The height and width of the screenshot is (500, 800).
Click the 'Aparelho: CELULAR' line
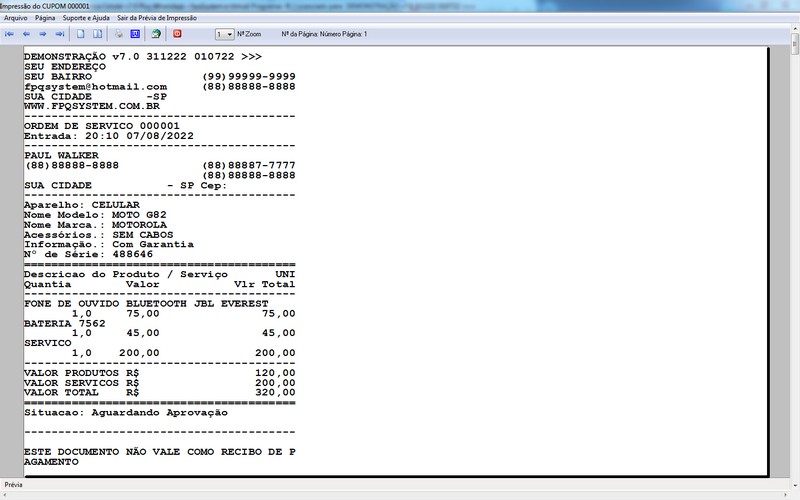click(x=82, y=205)
